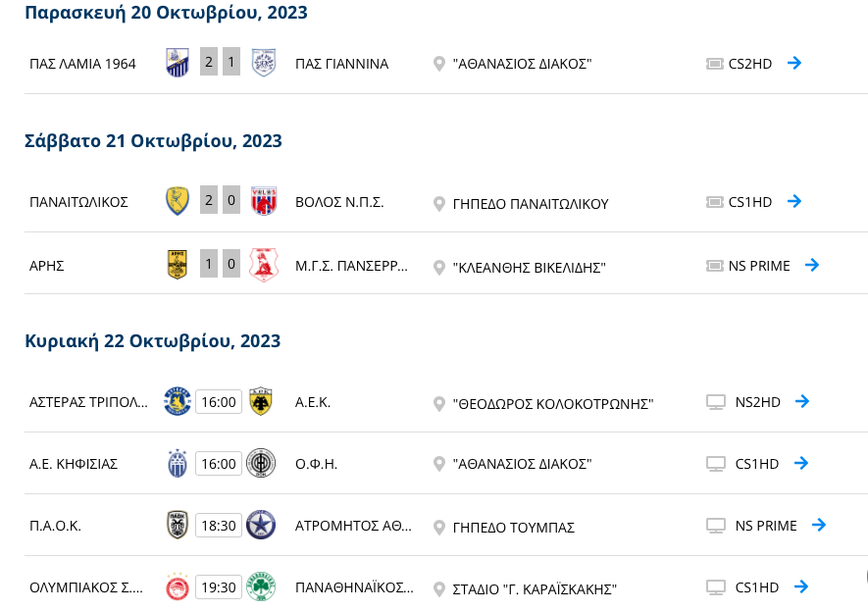Click the Ο.Φ.Η. round crest
The image size is (868, 611).
coord(261,463)
